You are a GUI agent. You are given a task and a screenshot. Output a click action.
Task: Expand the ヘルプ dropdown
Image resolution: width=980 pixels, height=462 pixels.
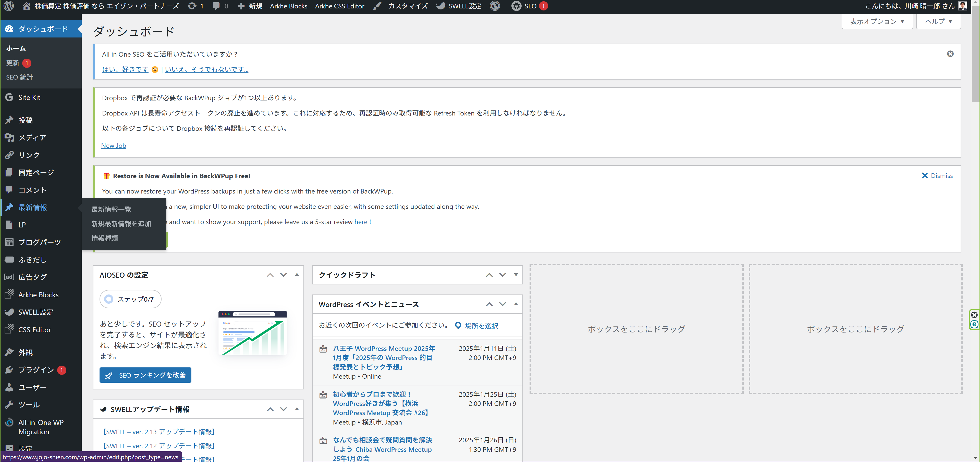click(x=938, y=21)
